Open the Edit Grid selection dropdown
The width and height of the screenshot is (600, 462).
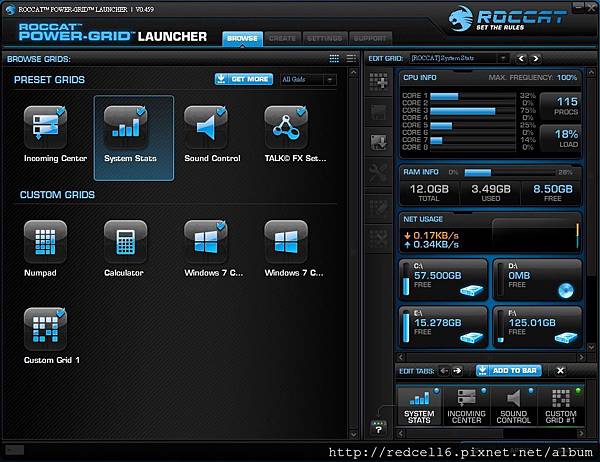[x=460, y=58]
